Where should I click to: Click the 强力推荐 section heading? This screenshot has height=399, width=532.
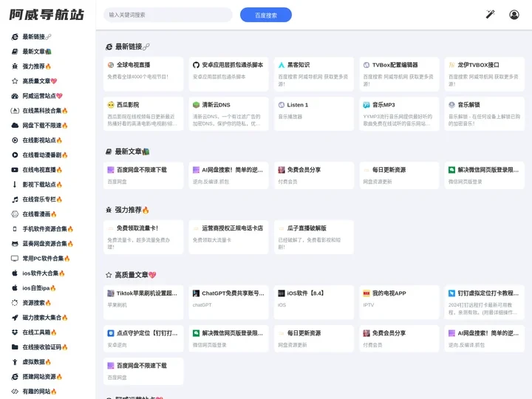tap(128, 210)
